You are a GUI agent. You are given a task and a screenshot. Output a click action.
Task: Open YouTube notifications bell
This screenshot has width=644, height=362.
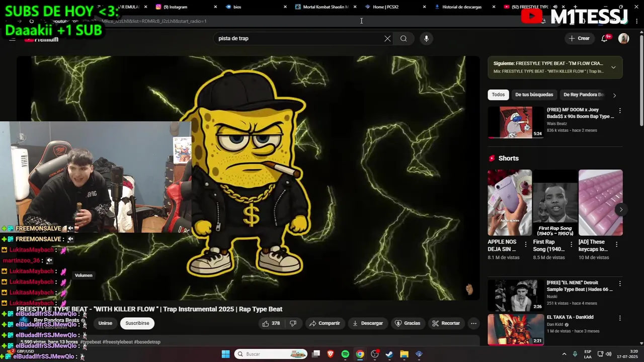pyautogui.click(x=605, y=39)
